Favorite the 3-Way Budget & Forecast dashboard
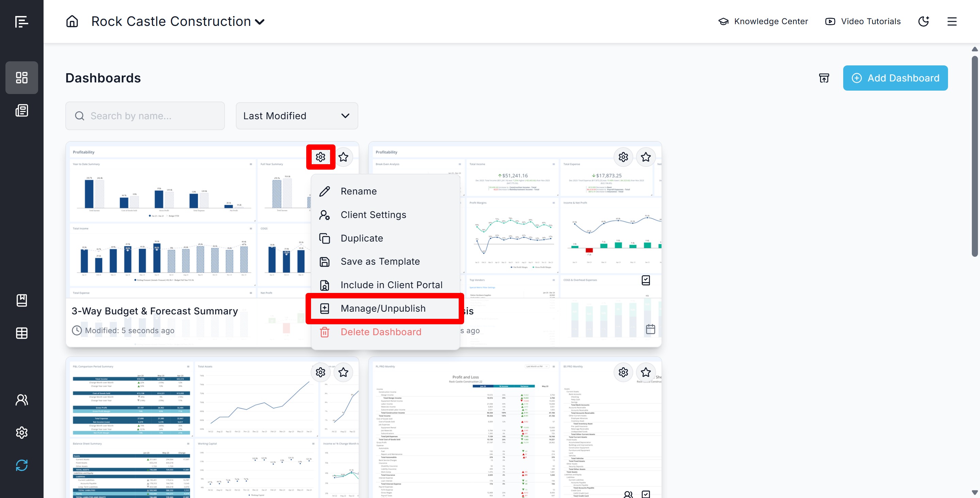980x498 pixels. click(343, 157)
